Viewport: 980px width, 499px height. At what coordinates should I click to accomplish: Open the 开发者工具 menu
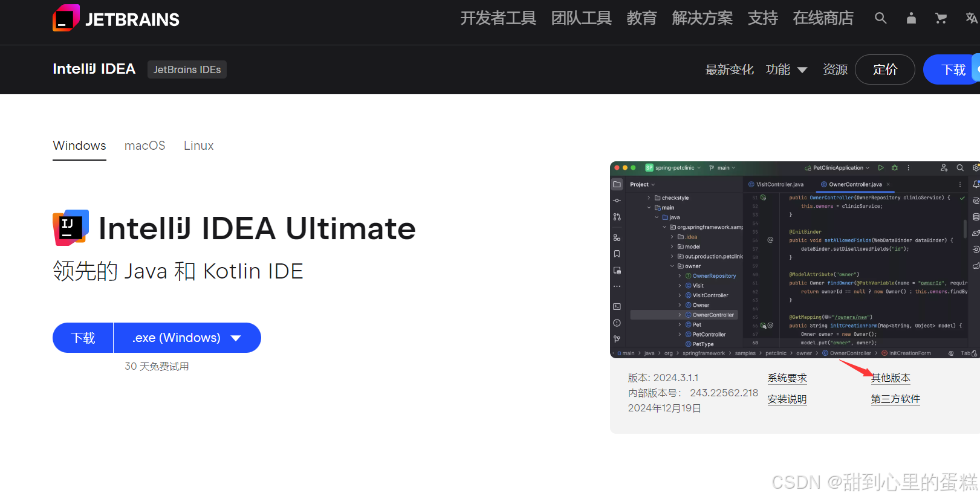coord(498,18)
